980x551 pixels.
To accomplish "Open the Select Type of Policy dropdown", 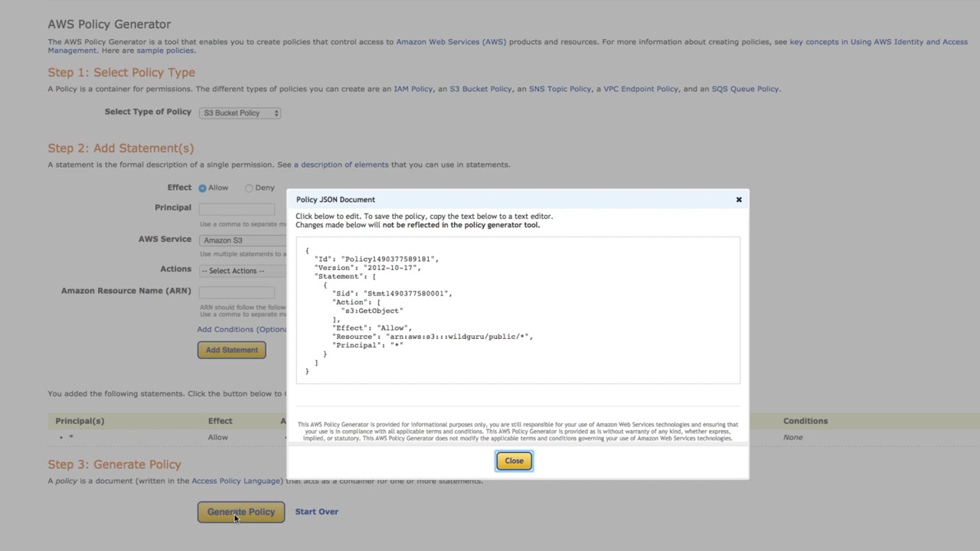I will click(x=240, y=113).
